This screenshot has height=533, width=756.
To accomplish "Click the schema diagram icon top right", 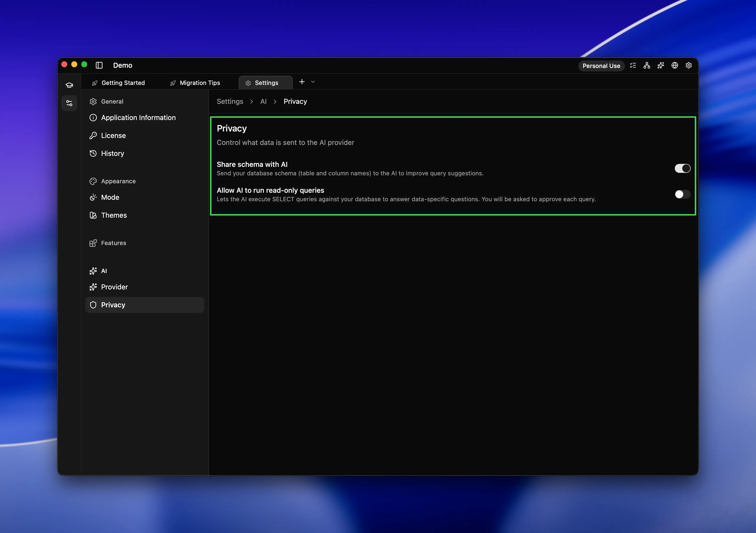I will point(646,66).
